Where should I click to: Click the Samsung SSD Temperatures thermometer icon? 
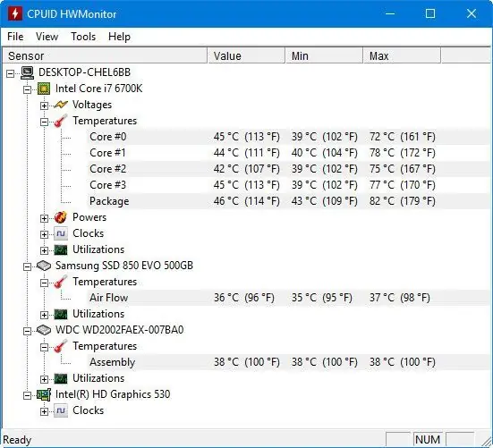click(61, 282)
